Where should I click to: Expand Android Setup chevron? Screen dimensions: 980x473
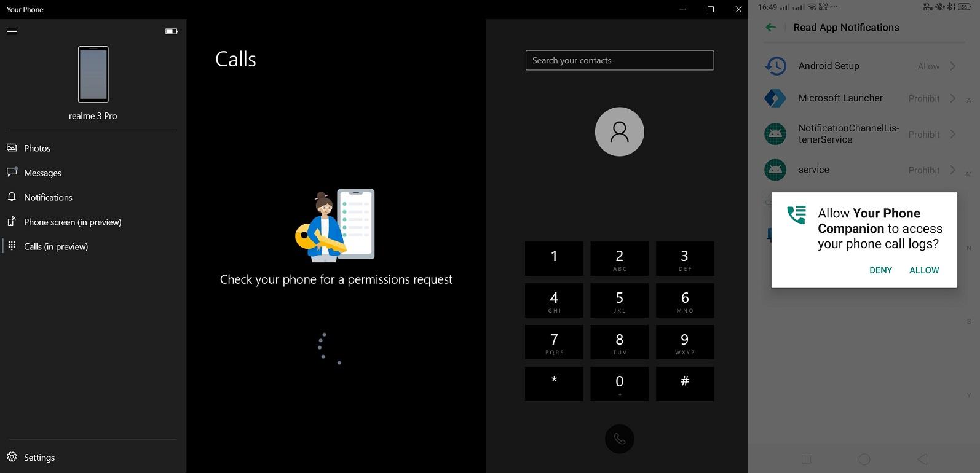coord(952,66)
